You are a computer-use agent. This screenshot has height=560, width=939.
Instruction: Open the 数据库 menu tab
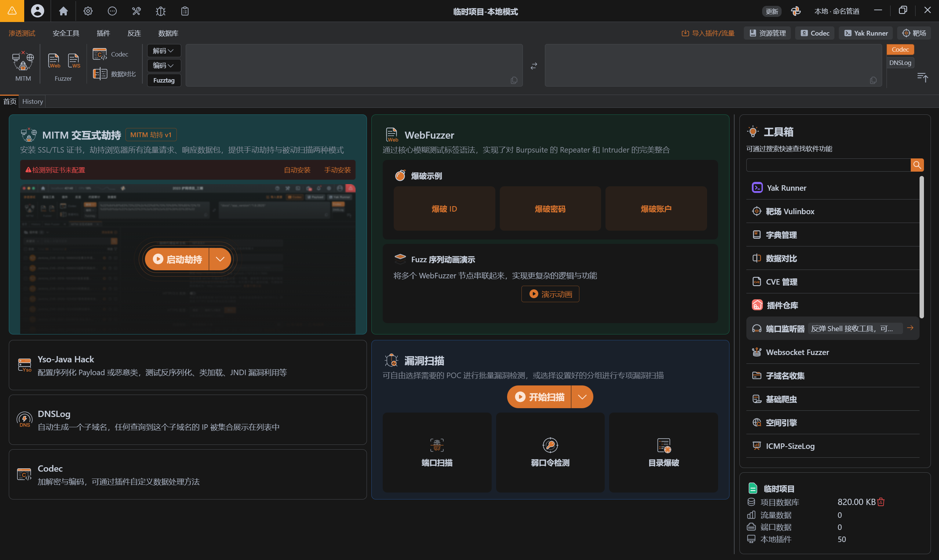pos(168,33)
